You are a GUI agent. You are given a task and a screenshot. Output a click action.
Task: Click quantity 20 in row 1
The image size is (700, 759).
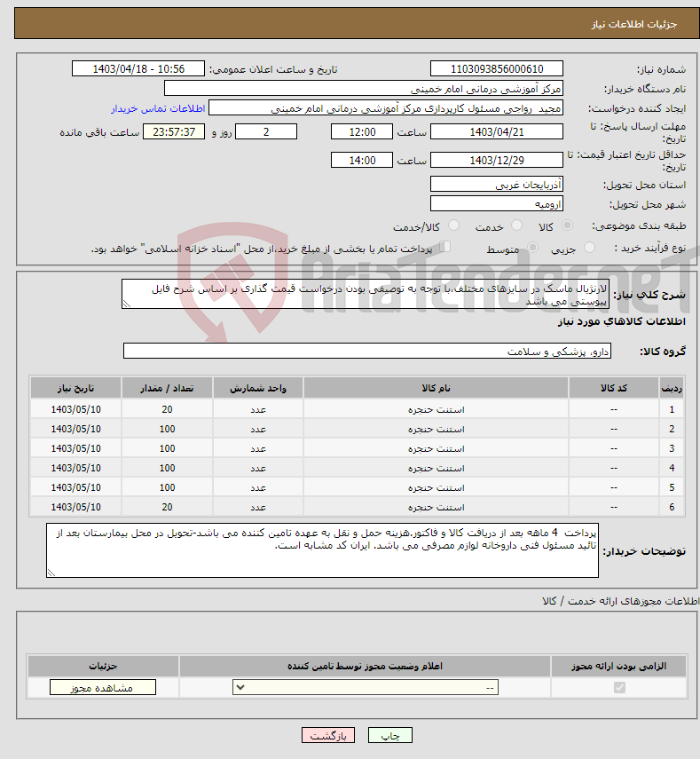(167, 409)
